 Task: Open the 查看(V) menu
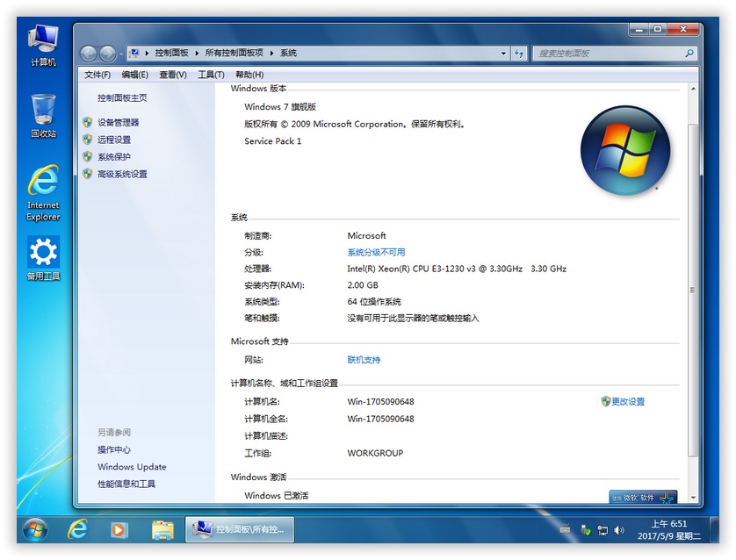coord(173,75)
